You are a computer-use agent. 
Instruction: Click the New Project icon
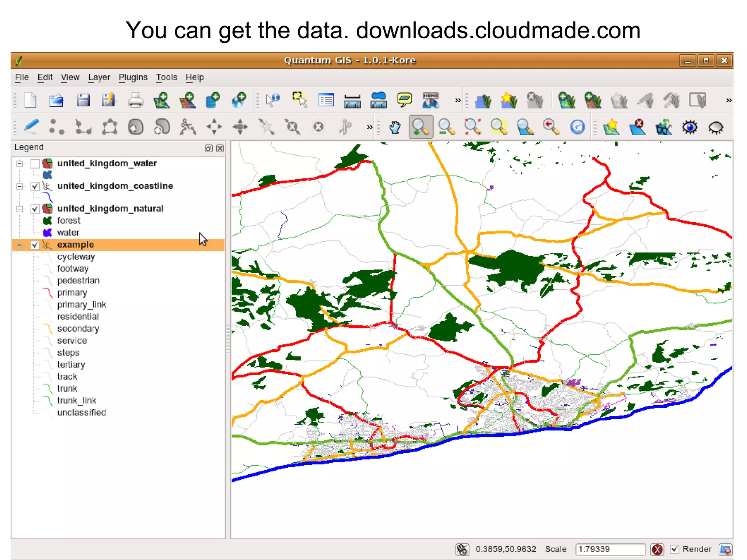(30, 100)
